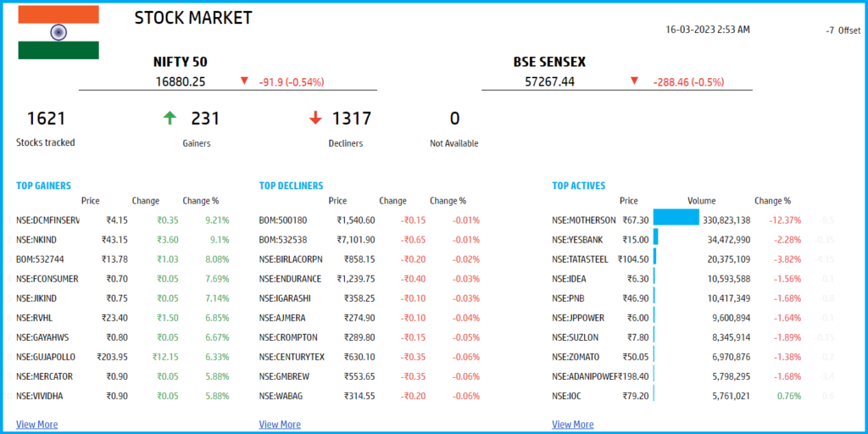Click the NIFTY 50 heading
Screen dimensions: 868x434
(x=180, y=62)
